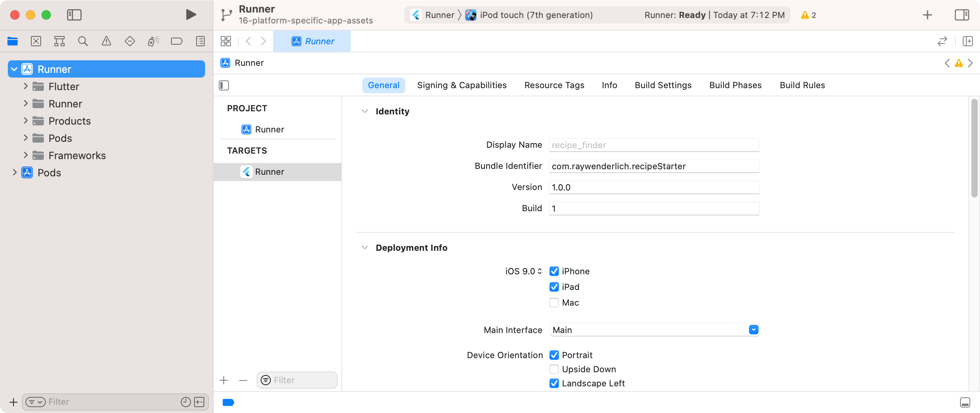This screenshot has width=980, height=413.
Task: Open the Library with the plus button
Action: click(x=928, y=15)
